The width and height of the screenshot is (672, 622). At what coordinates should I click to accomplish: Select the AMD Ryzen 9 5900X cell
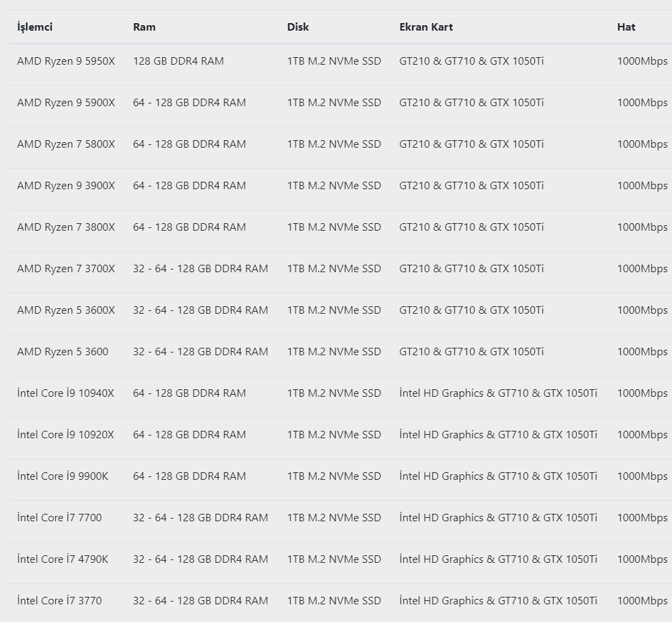pos(66,103)
